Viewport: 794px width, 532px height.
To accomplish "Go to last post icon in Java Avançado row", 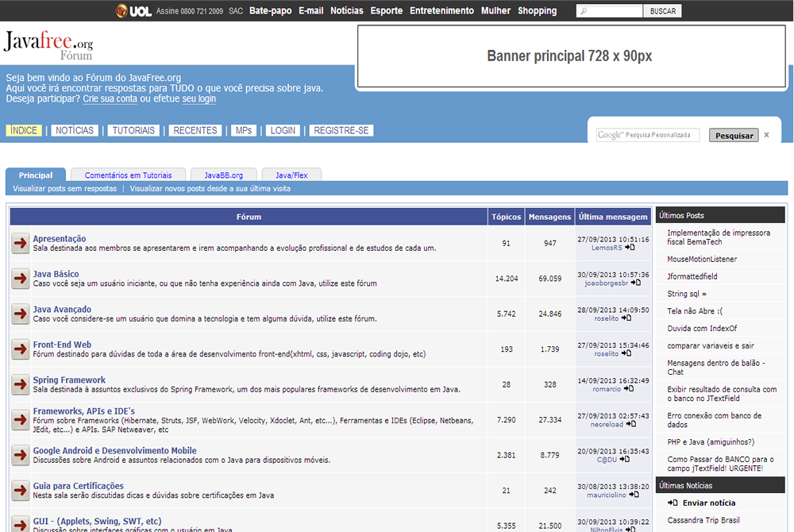I will (626, 318).
